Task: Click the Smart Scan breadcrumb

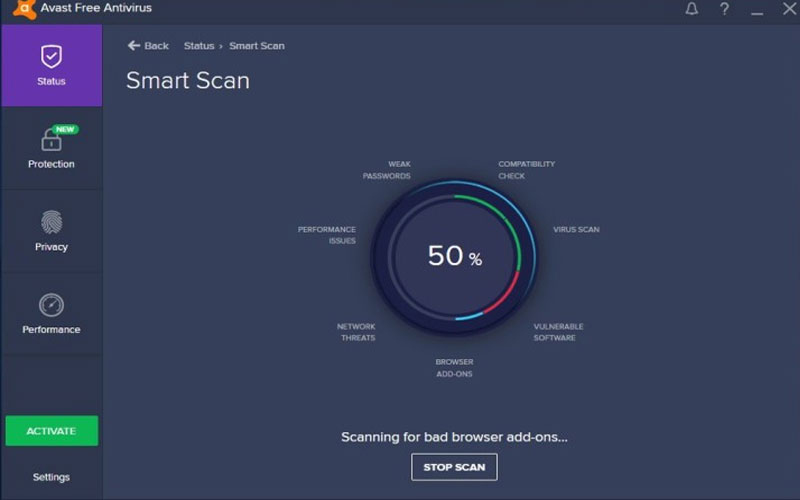Action: coord(257,46)
